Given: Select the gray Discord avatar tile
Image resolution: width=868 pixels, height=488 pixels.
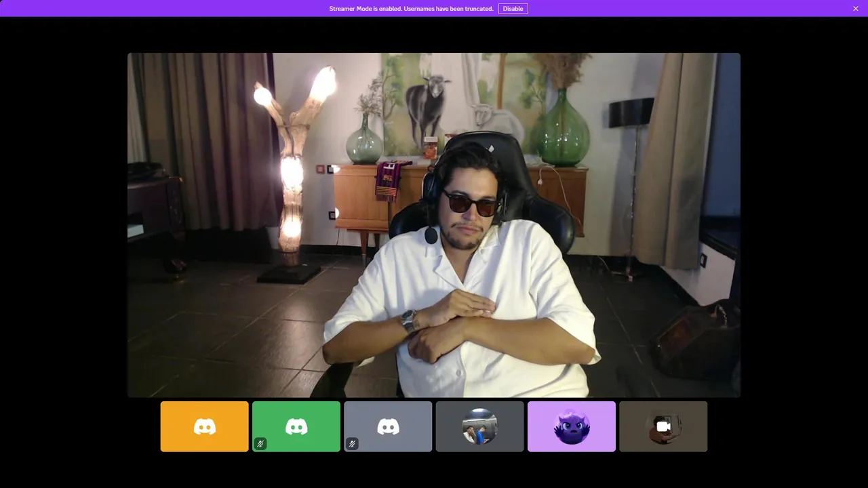Looking at the screenshot, I should (388, 426).
